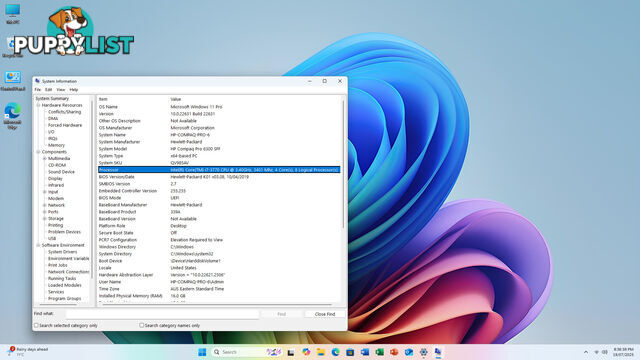The image size is (640, 360).
Task: Click the System Information title bar icon
Action: click(x=38, y=81)
